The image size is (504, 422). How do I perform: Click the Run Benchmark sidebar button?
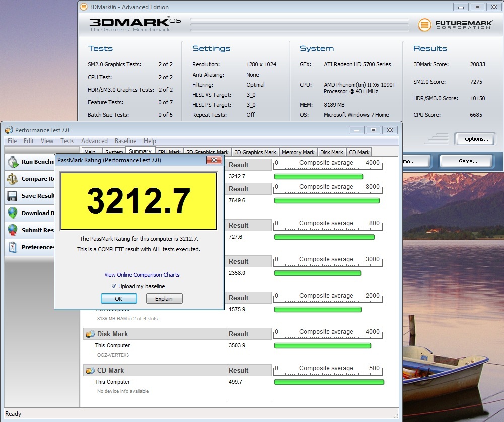(30, 162)
